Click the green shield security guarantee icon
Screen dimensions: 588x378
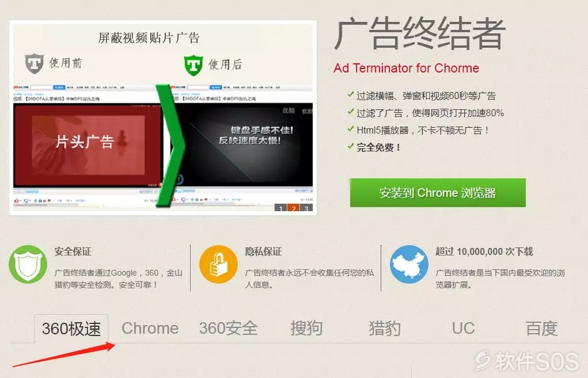(28, 265)
